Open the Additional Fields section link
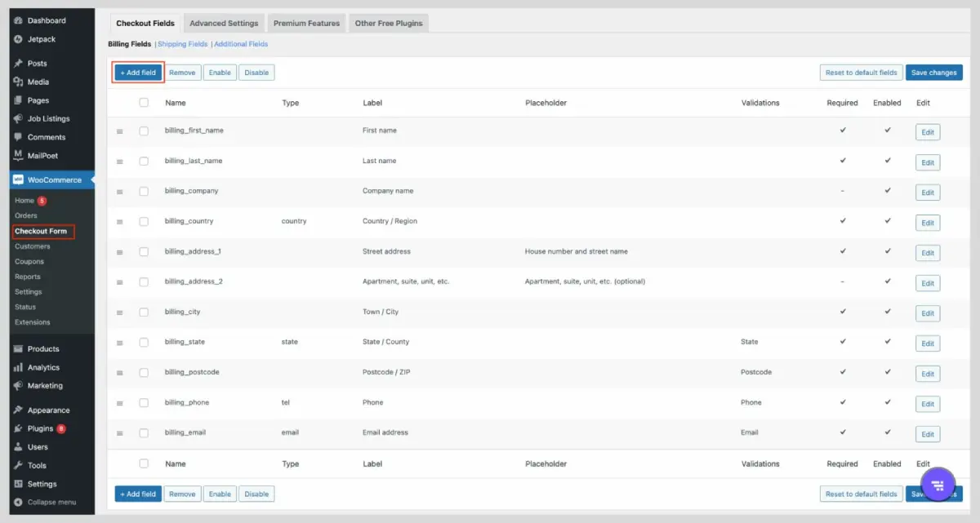 pyautogui.click(x=241, y=44)
